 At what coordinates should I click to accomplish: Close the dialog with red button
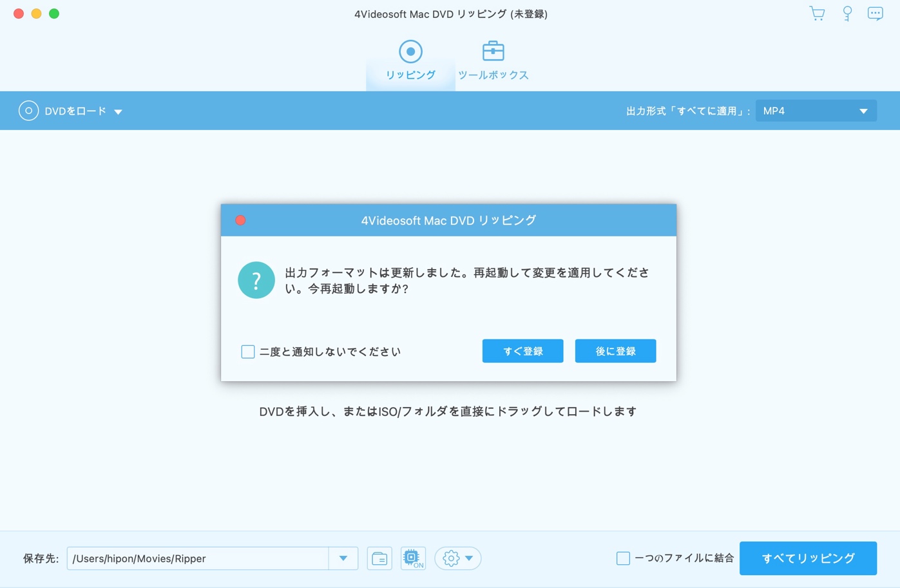pos(240,220)
